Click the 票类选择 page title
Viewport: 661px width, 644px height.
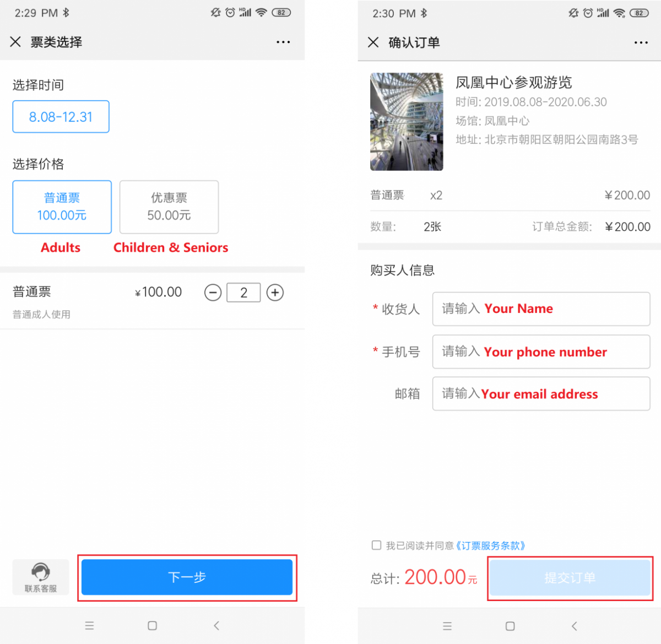[56, 42]
